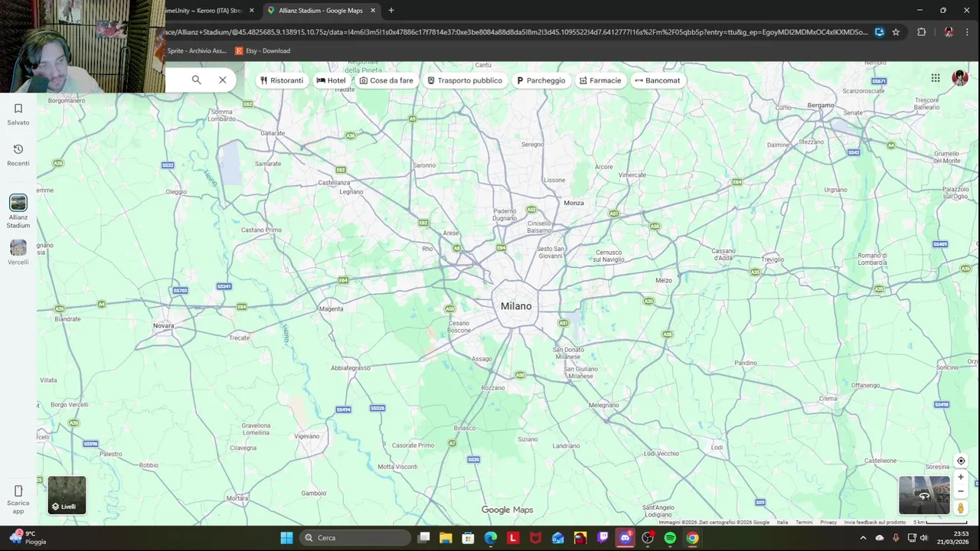The width and height of the screenshot is (980, 551).
Task: Click the Monza label on map
Action: point(573,203)
